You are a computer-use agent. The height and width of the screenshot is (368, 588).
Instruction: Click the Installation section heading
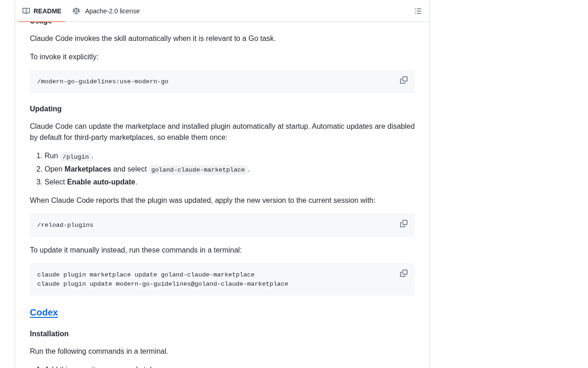49,334
